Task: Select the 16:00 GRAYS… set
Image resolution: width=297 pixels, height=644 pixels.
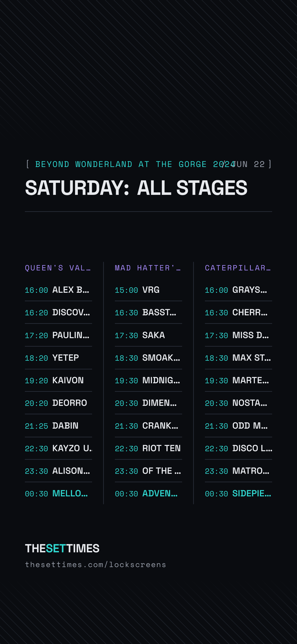Action: pyautogui.click(x=238, y=290)
